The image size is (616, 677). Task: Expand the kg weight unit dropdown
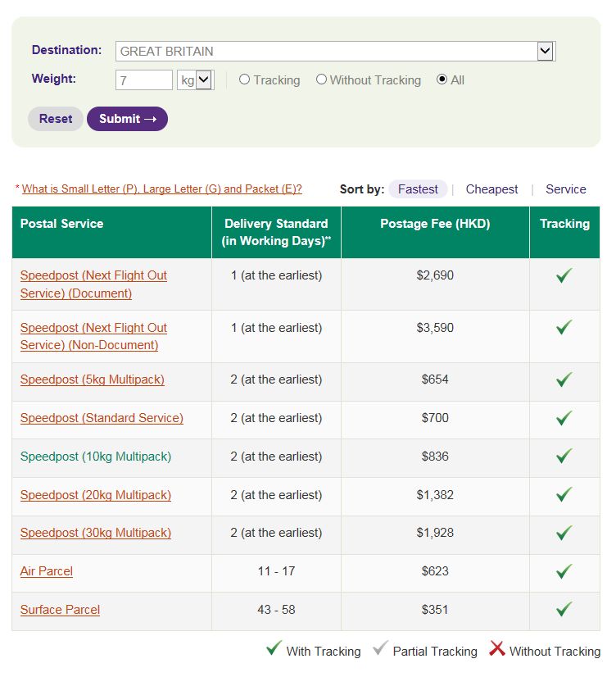point(204,80)
